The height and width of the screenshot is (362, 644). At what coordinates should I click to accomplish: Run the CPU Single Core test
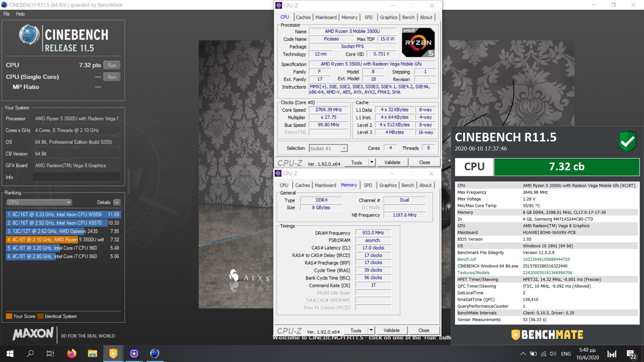click(112, 77)
